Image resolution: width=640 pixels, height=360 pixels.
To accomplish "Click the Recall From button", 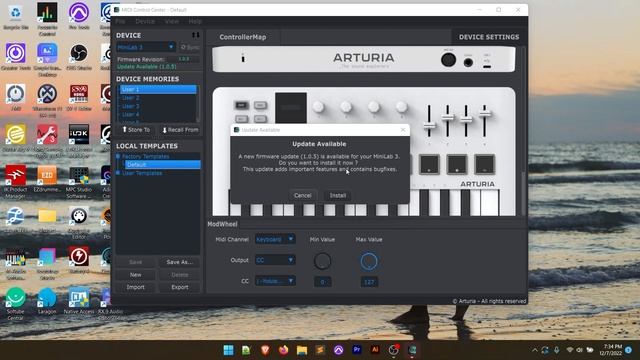I will pyautogui.click(x=180, y=130).
